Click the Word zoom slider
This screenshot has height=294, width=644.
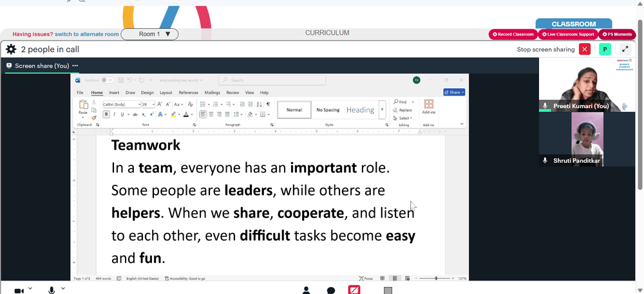pyautogui.click(x=436, y=279)
